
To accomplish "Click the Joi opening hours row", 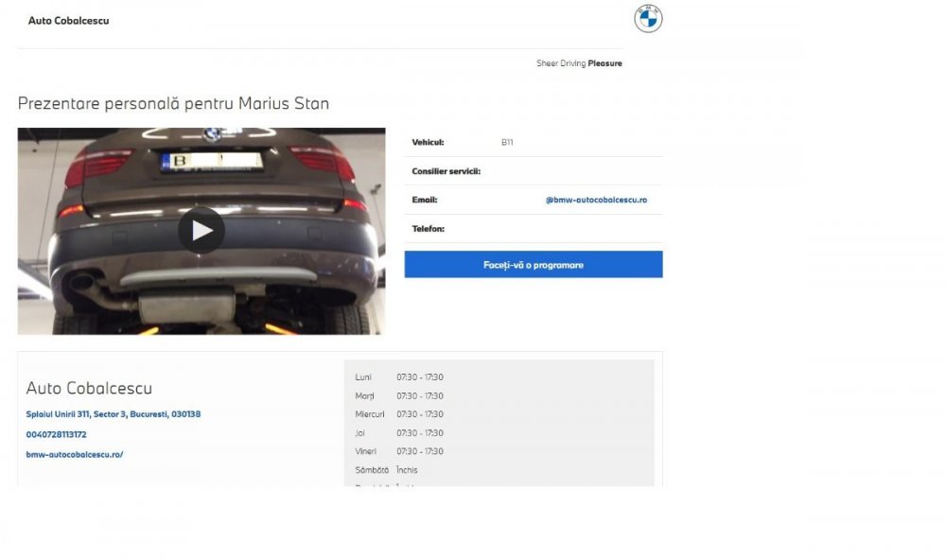I will [x=399, y=432].
